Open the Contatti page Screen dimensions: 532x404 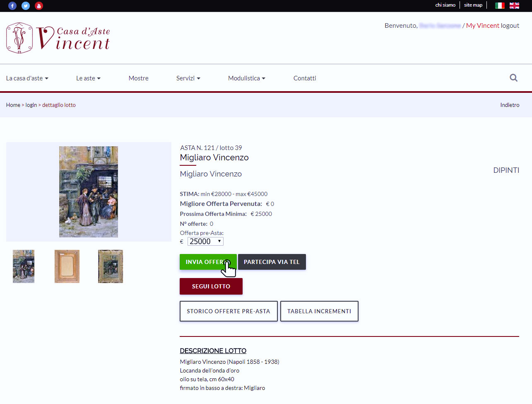coord(305,78)
